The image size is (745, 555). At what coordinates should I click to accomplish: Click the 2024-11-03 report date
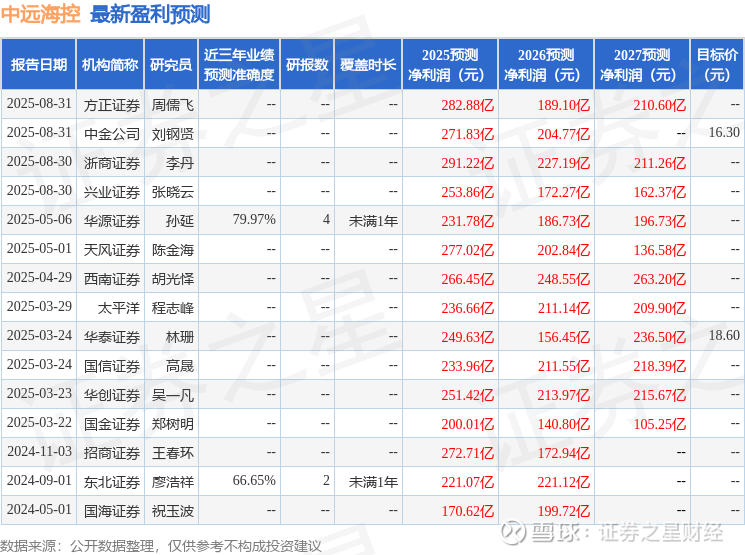pos(39,451)
